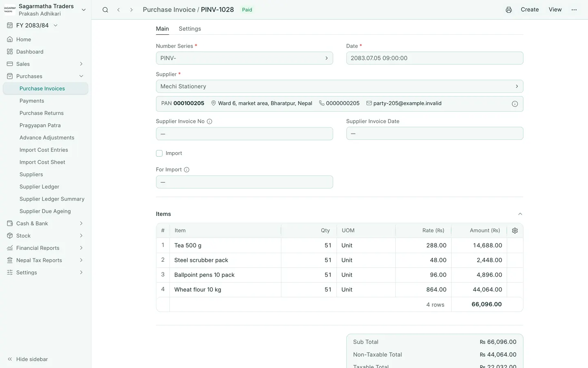Open the company switcher dropdown arrow
This screenshot has width=588, height=368.
tap(84, 10)
